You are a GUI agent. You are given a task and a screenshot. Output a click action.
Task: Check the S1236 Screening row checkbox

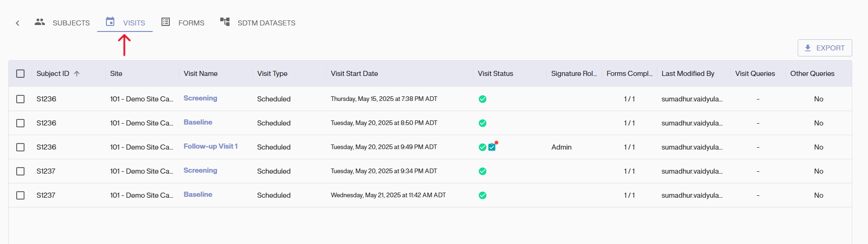pyautogui.click(x=20, y=99)
